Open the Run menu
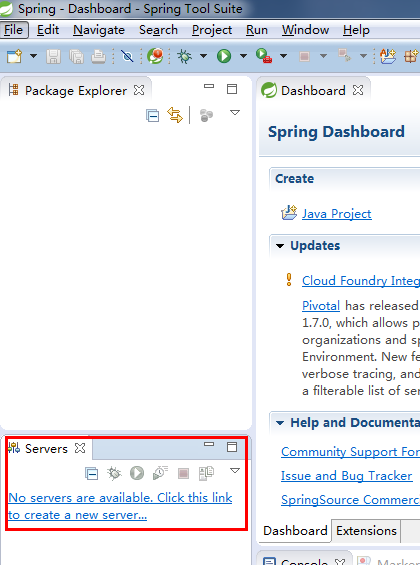Screen dimensions: 420x565 point(257,30)
